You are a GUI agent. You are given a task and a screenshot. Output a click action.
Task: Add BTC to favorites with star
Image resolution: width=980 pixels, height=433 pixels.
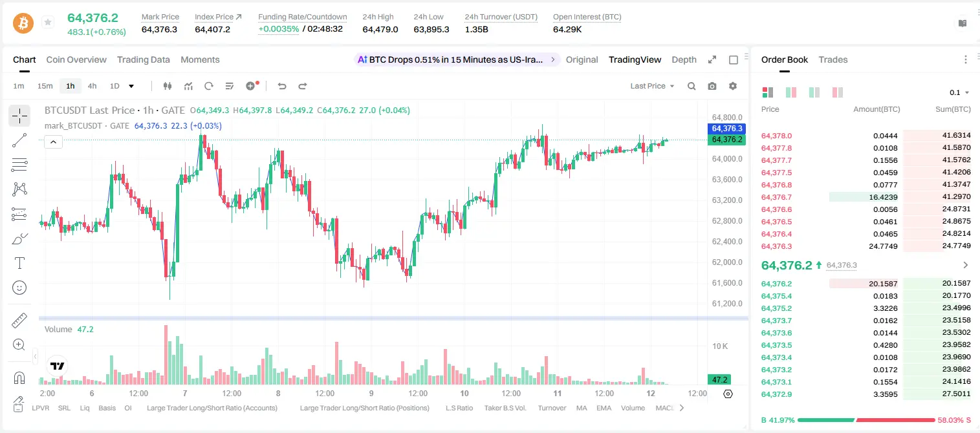click(47, 23)
